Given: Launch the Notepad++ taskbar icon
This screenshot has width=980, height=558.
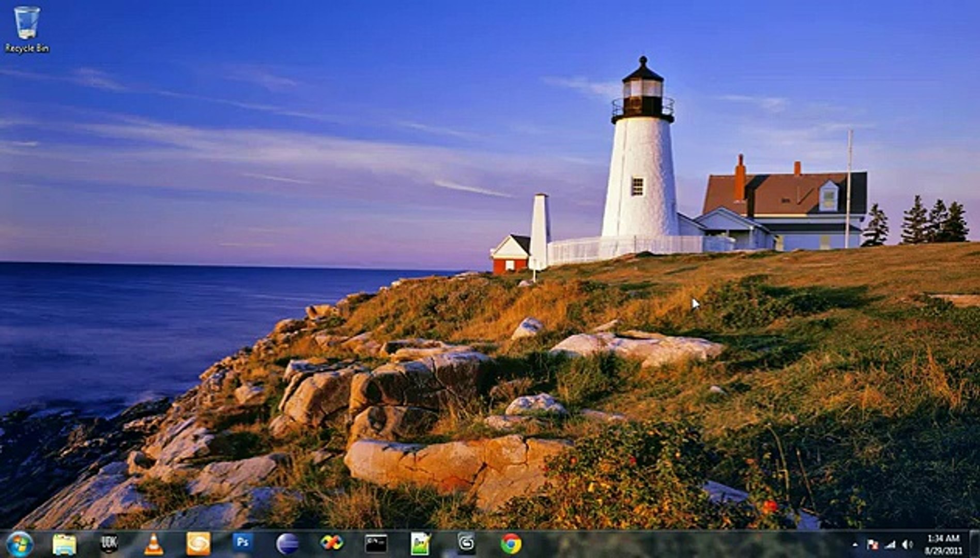Looking at the screenshot, I should point(421,544).
